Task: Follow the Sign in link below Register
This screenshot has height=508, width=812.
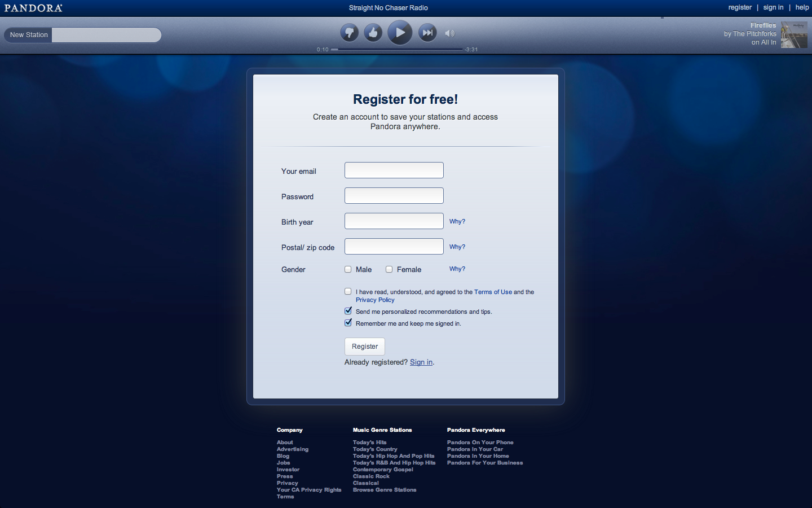Action: (x=421, y=362)
